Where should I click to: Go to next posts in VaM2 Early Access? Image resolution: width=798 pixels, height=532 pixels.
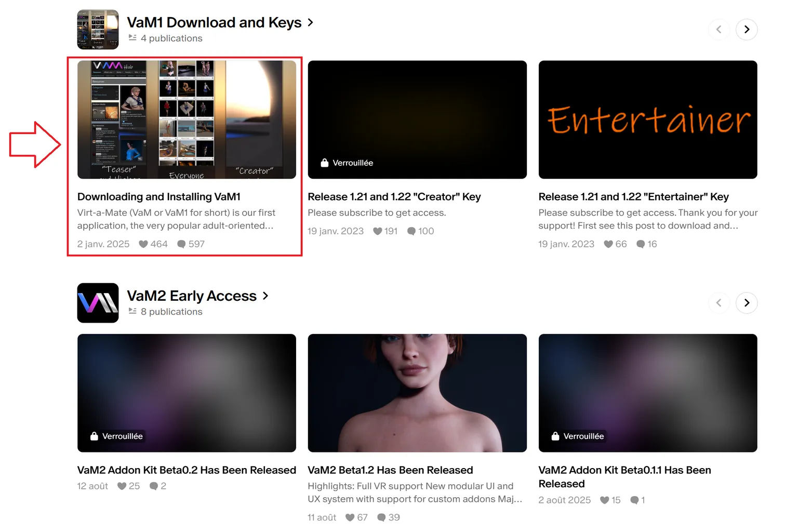(x=747, y=303)
